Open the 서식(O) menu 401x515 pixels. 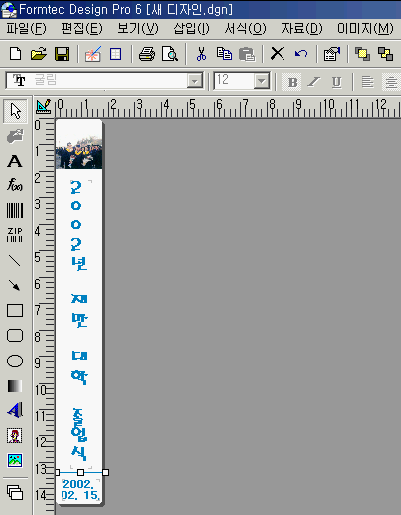245,29
